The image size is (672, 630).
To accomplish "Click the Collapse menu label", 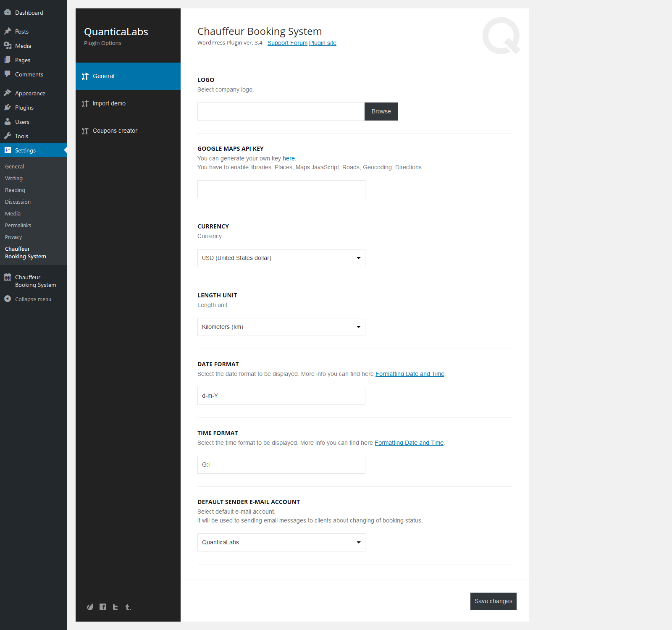I will [33, 299].
